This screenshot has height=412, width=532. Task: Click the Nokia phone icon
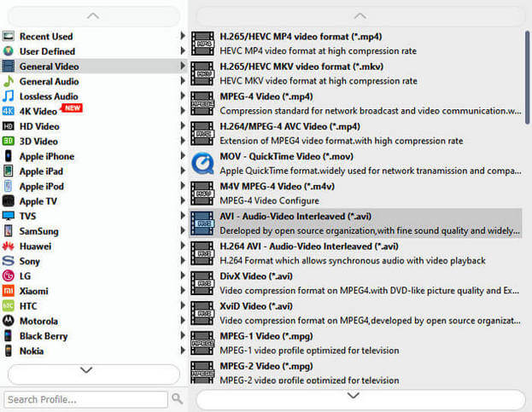(x=9, y=351)
